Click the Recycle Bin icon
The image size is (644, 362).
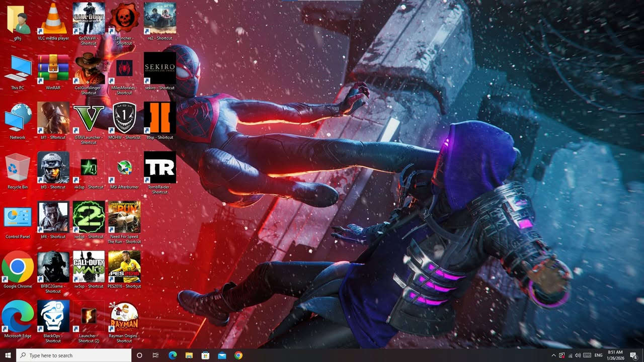[18, 168]
